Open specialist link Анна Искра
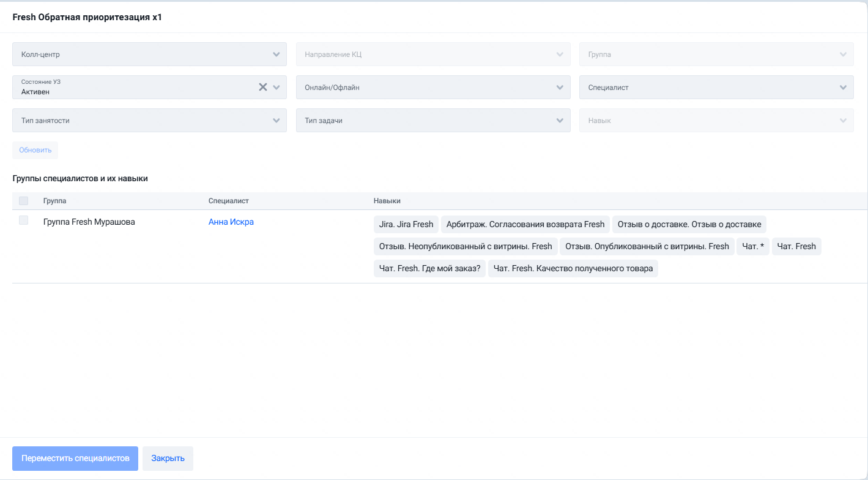Viewport: 868px width, 480px height. pos(231,222)
